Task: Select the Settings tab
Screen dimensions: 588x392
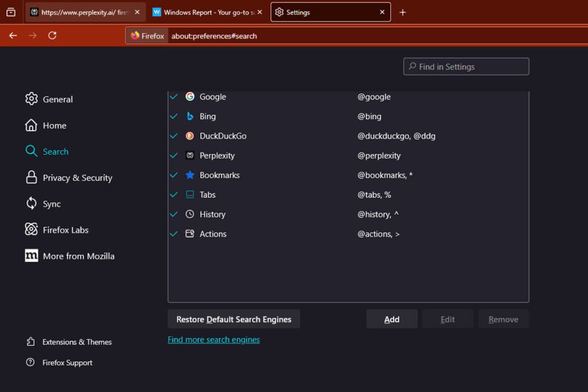Action: pos(330,12)
